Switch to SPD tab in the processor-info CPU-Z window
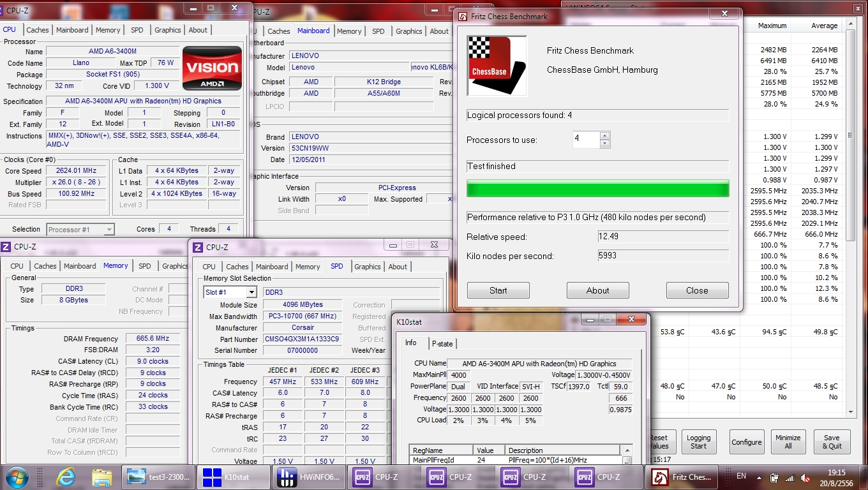The width and height of the screenshot is (868, 490). (137, 30)
